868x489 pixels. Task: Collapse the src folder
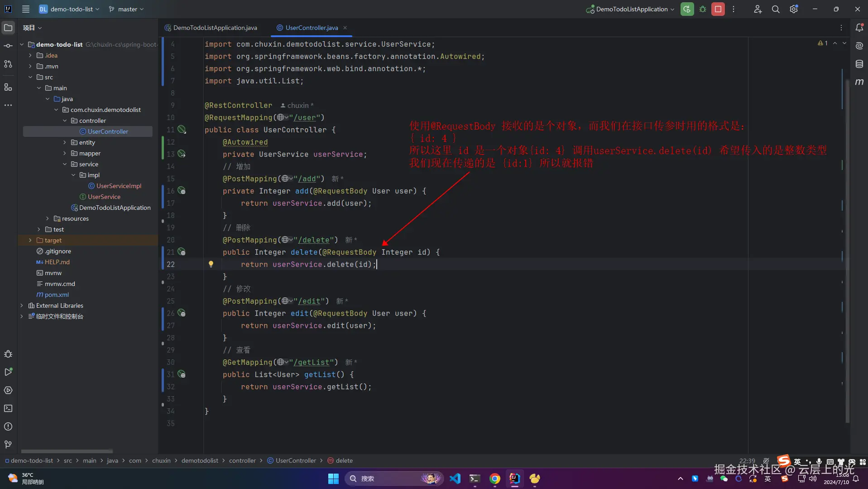[30, 77]
